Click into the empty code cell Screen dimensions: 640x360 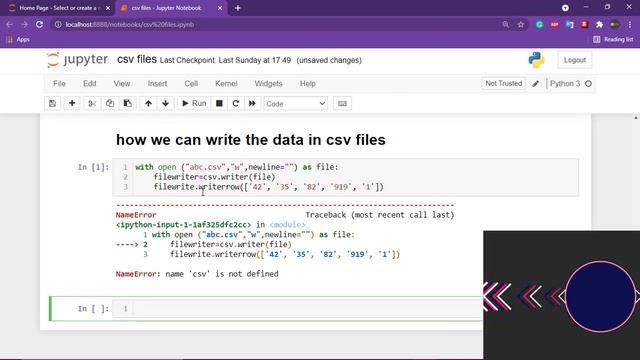pos(298,309)
